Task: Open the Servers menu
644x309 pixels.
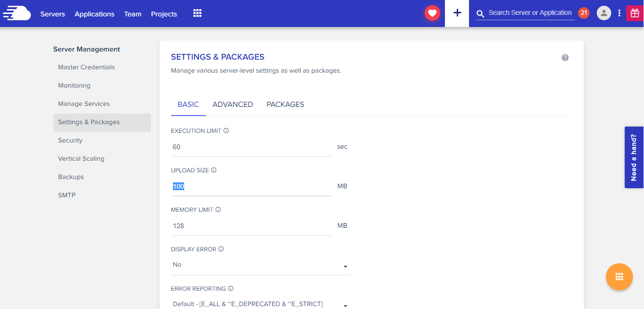Action: pyautogui.click(x=53, y=14)
